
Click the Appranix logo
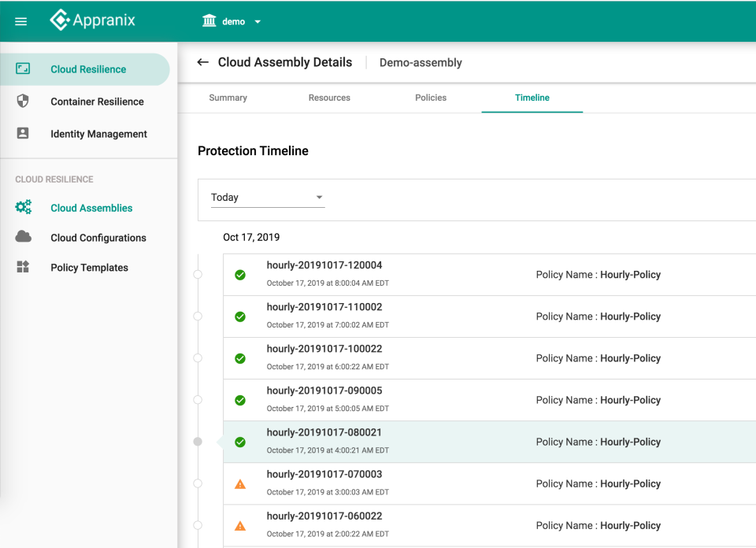pos(92,20)
